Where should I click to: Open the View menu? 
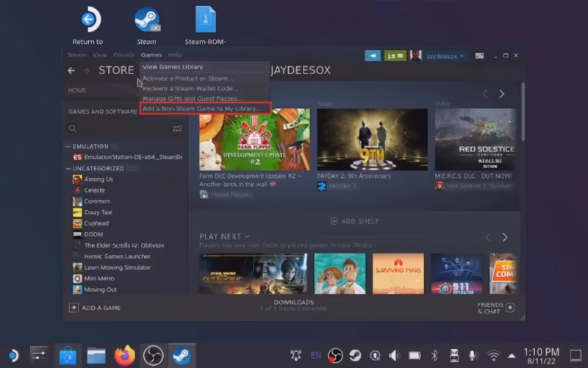tap(100, 55)
